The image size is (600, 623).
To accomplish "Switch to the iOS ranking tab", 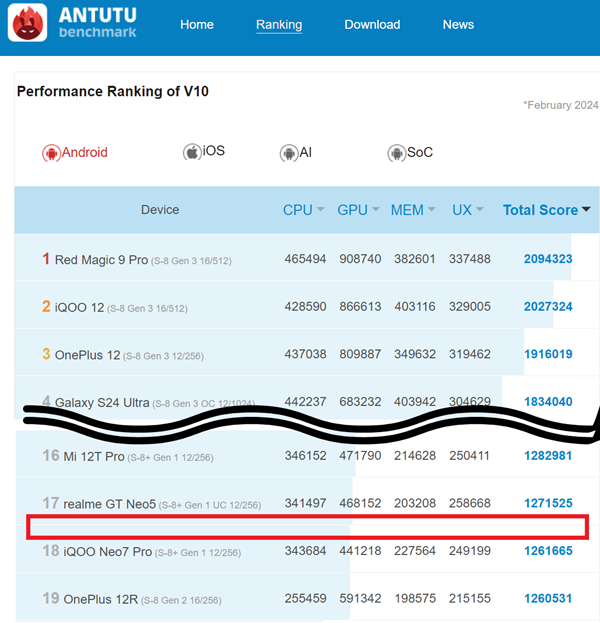I will (x=204, y=151).
